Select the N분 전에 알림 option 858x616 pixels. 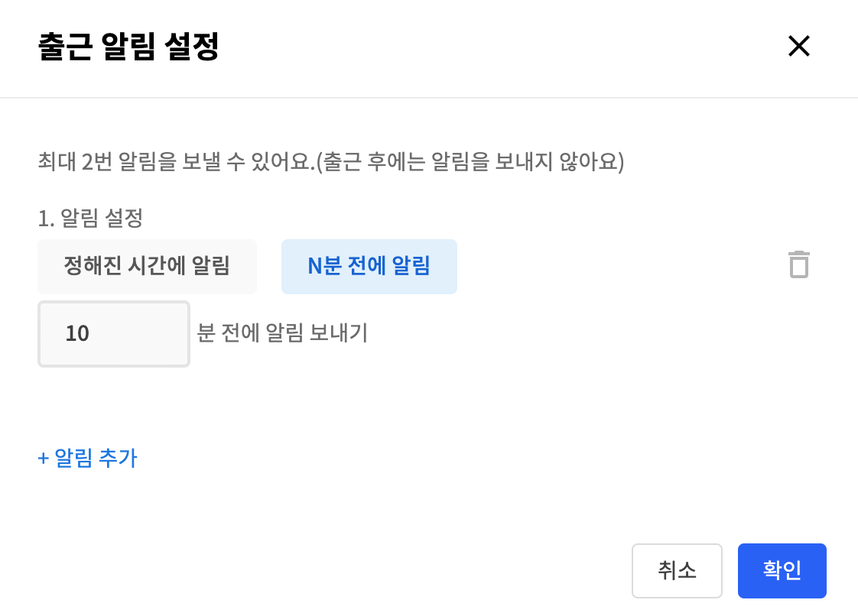tap(369, 267)
